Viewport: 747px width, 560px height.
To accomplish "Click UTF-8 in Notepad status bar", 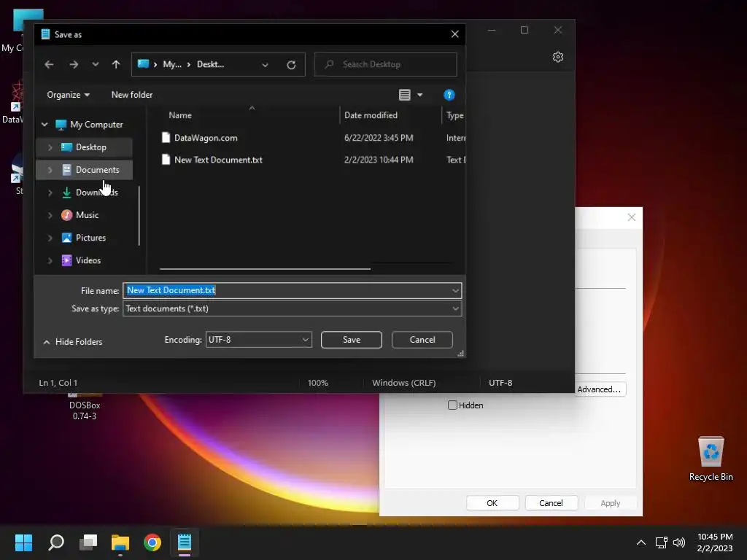I will (x=500, y=383).
